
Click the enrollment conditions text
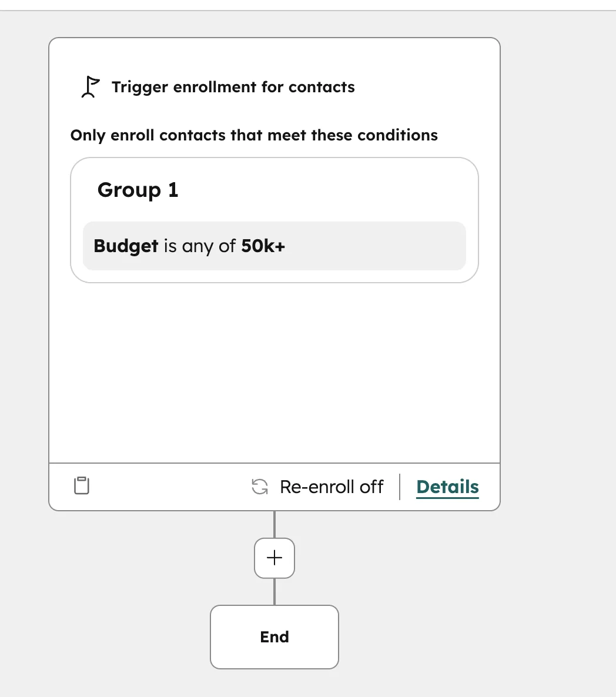point(254,135)
